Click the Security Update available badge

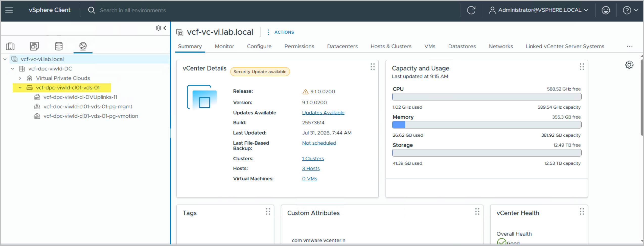[x=260, y=72]
